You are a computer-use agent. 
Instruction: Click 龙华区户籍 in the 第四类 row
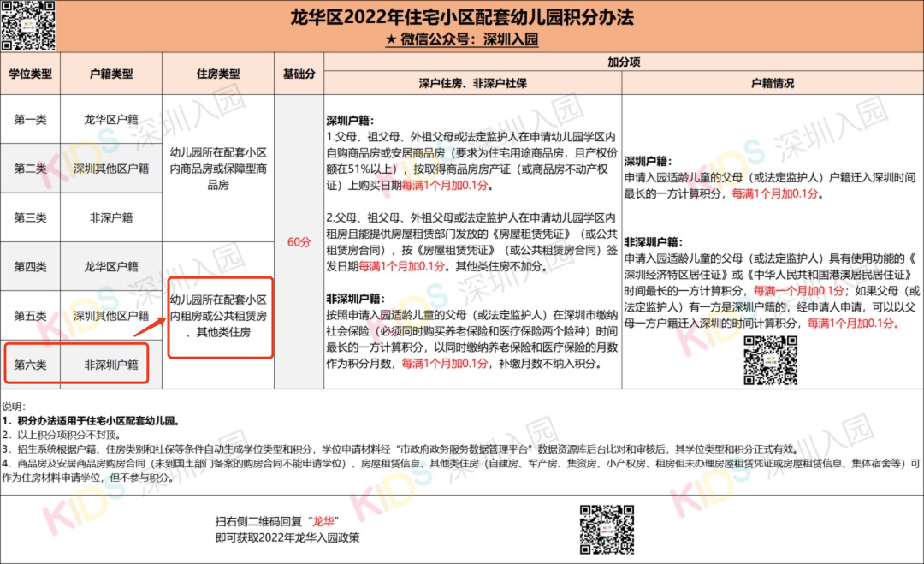(111, 266)
